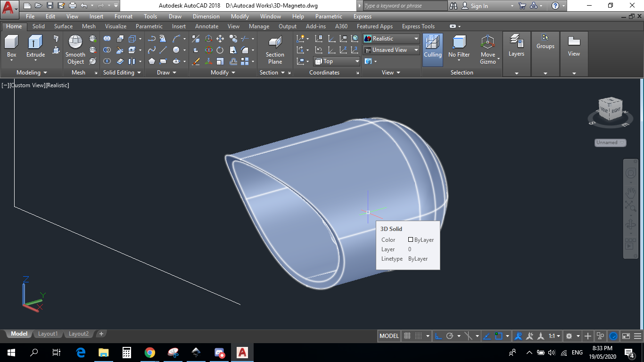Open the Dimension menu
644x362 pixels.
click(206, 16)
